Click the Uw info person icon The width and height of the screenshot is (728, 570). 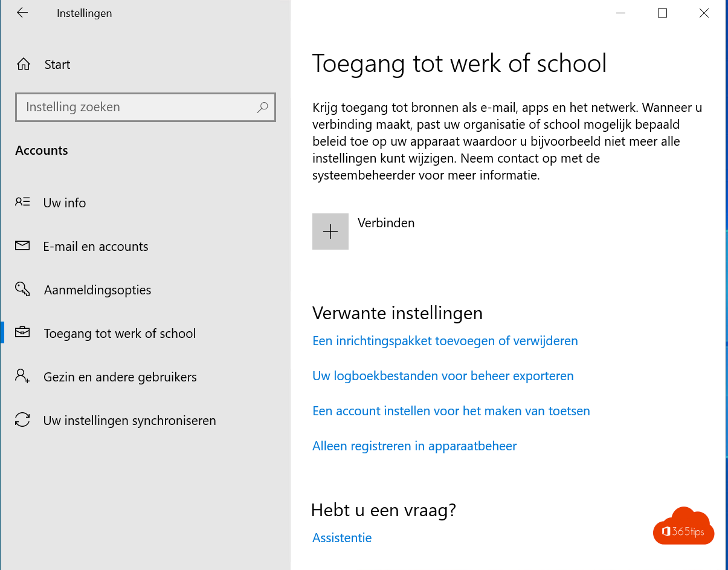pyautogui.click(x=22, y=202)
